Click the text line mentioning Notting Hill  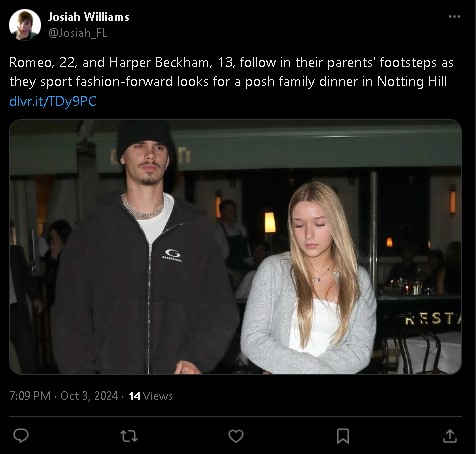tap(228, 82)
